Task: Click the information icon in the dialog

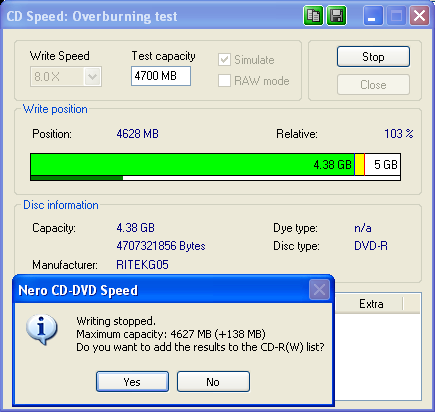Action: click(x=42, y=329)
